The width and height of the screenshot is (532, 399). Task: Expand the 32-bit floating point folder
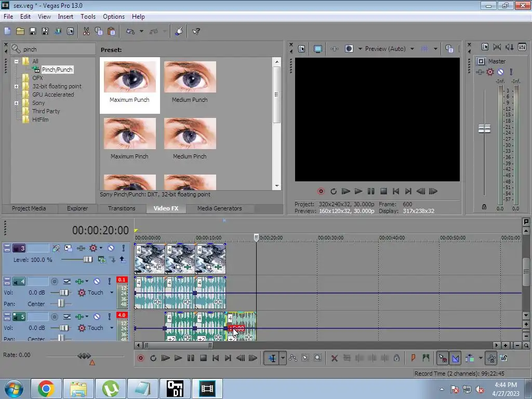[16, 87]
